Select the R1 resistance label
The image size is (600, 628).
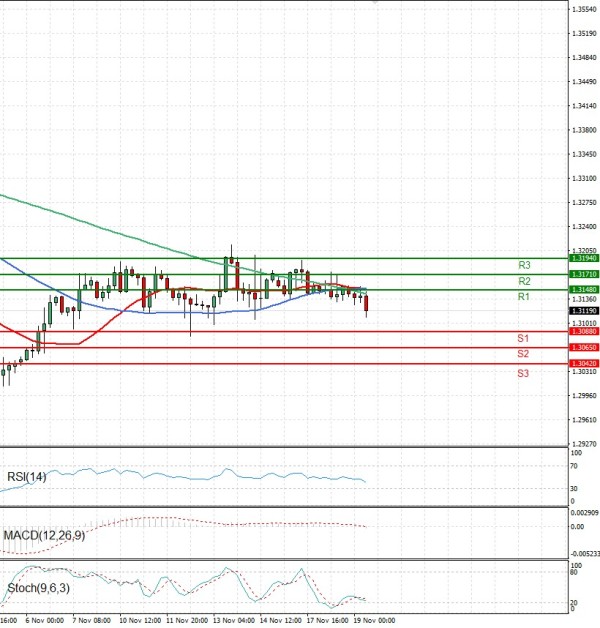tap(523, 298)
